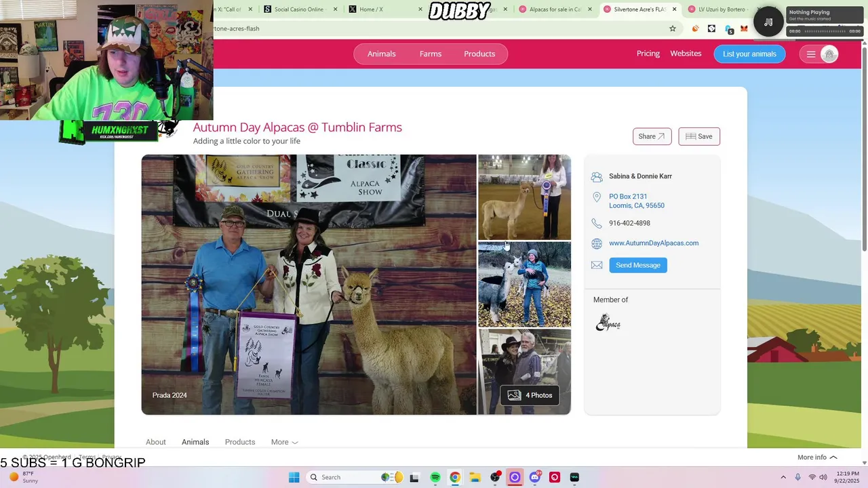Close the Social Casino Online tab

point(335,9)
